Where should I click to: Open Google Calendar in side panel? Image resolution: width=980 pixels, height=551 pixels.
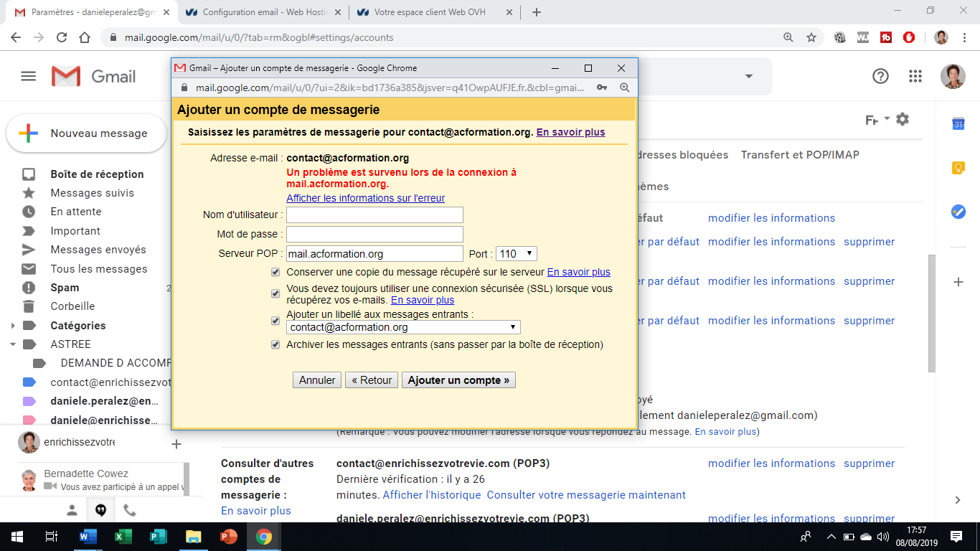click(958, 124)
